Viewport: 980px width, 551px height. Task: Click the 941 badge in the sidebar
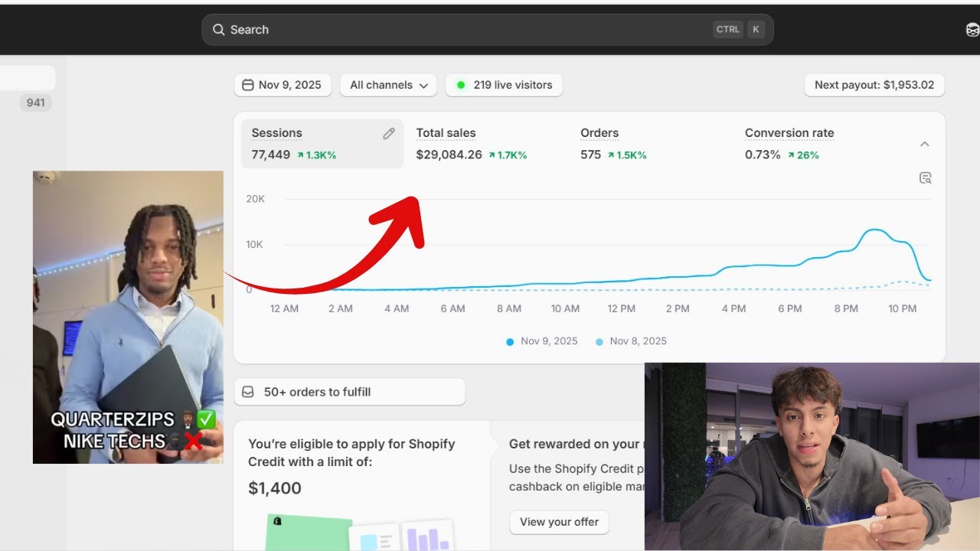click(36, 103)
